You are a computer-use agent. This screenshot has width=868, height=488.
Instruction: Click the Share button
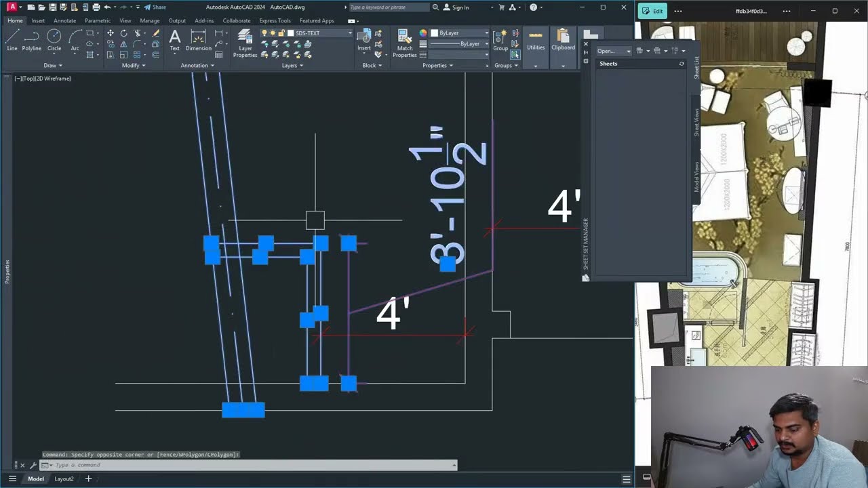point(155,7)
